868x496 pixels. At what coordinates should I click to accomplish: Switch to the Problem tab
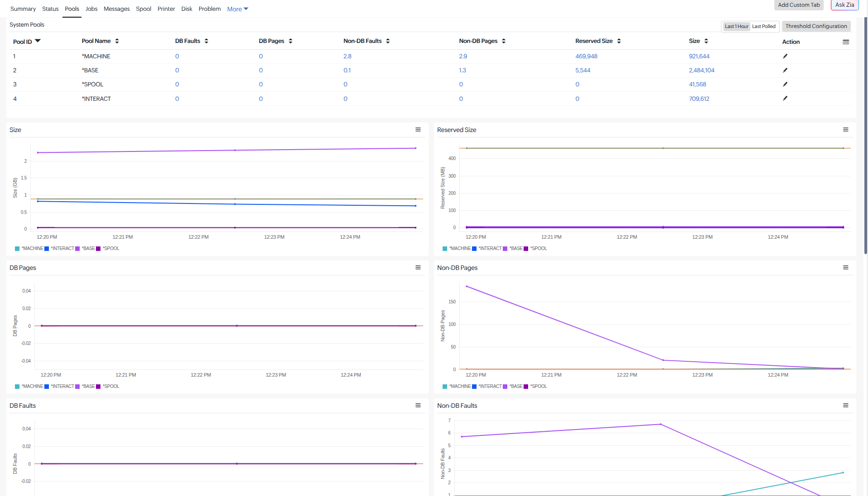tap(210, 9)
